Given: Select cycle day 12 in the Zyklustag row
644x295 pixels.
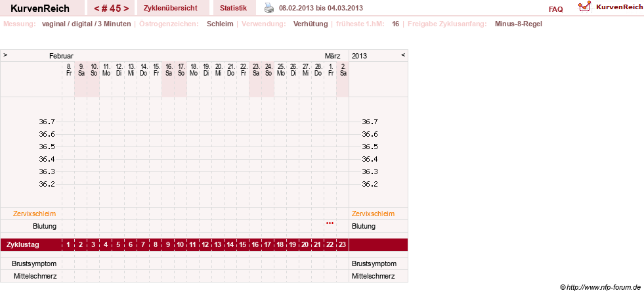Looking at the screenshot, I should click(205, 245).
